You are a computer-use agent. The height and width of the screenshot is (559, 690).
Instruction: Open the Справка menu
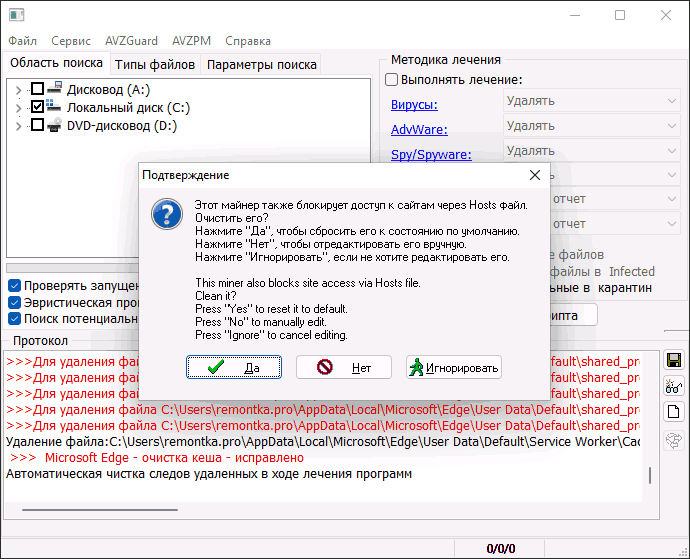coord(248,41)
